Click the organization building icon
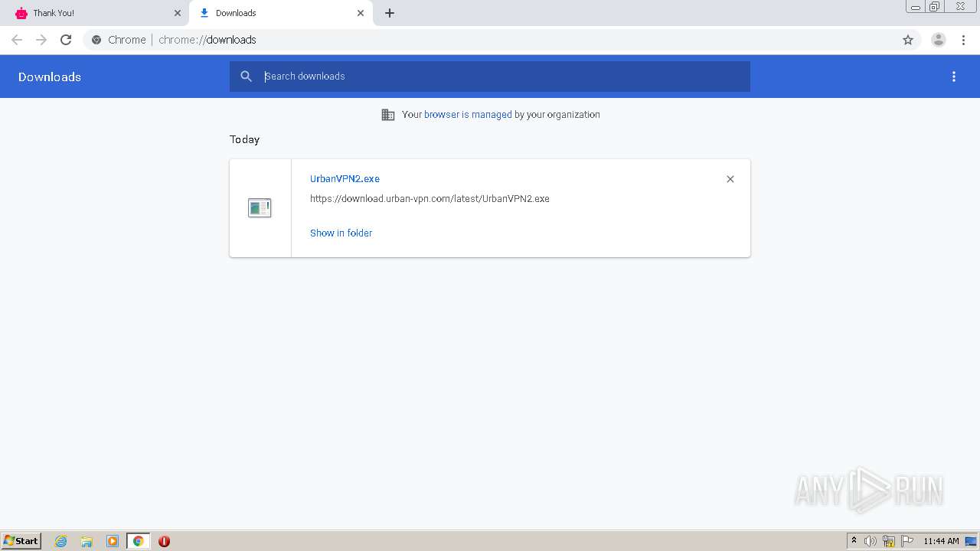Screen dimensions: 980x551 (x=388, y=115)
